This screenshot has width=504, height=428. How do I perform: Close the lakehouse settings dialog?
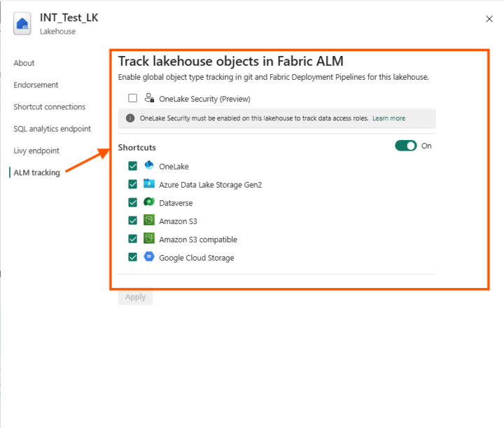point(489,19)
